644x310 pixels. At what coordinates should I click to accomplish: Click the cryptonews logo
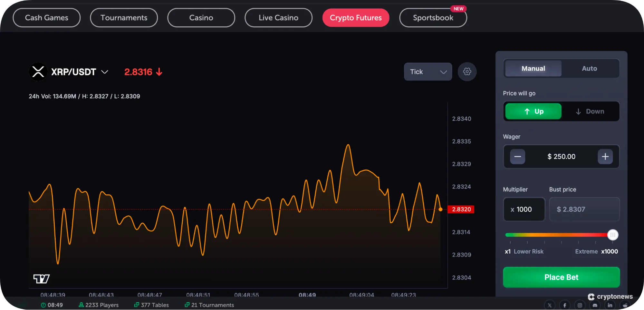pyautogui.click(x=610, y=297)
